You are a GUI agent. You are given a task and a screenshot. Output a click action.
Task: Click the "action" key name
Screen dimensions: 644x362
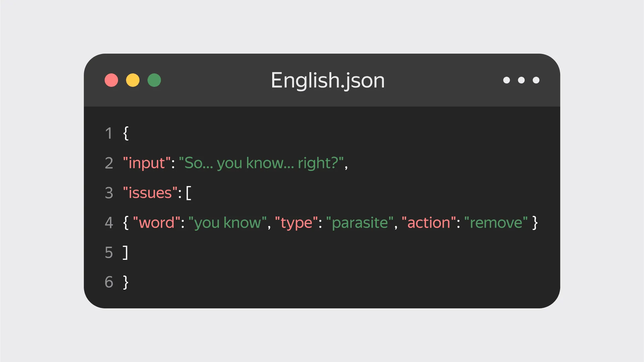click(428, 223)
